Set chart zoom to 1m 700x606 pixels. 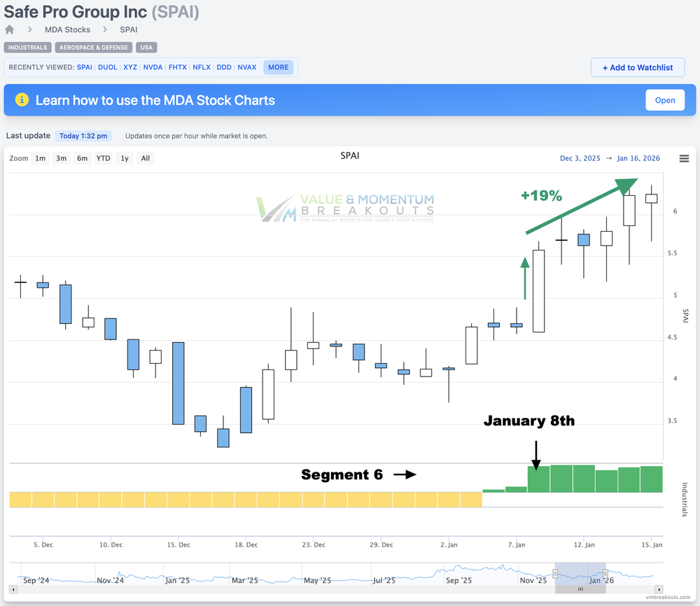pos(41,158)
